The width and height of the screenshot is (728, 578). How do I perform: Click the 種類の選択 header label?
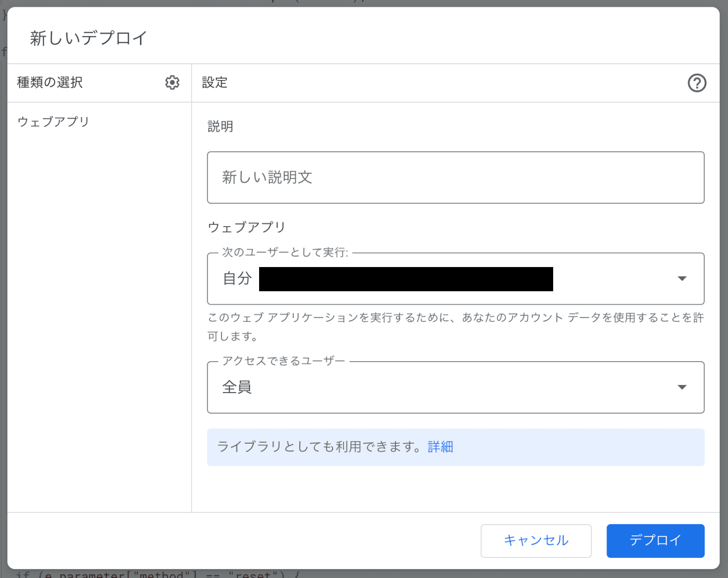coord(50,82)
